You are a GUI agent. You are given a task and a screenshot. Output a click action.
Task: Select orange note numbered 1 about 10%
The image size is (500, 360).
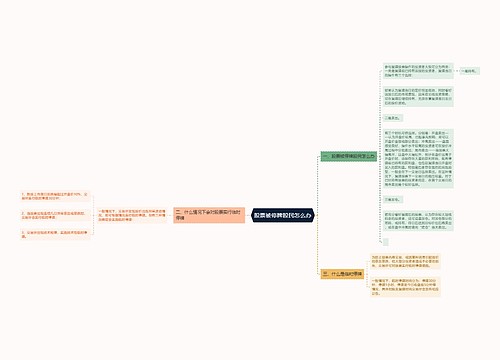pos(55,196)
